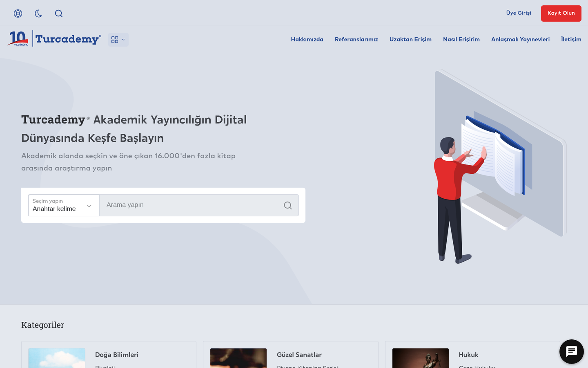
Task: Open the Referanslarımız menu item
Action: point(356,40)
